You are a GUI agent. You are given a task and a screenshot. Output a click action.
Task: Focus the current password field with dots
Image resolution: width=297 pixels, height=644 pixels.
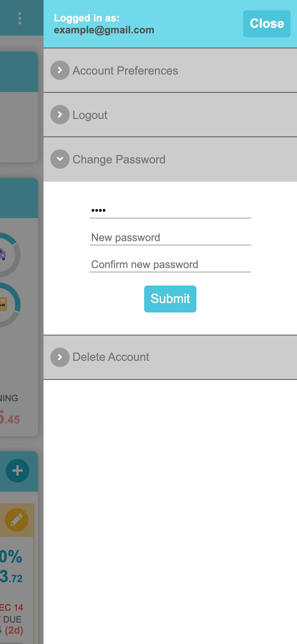tap(170, 211)
